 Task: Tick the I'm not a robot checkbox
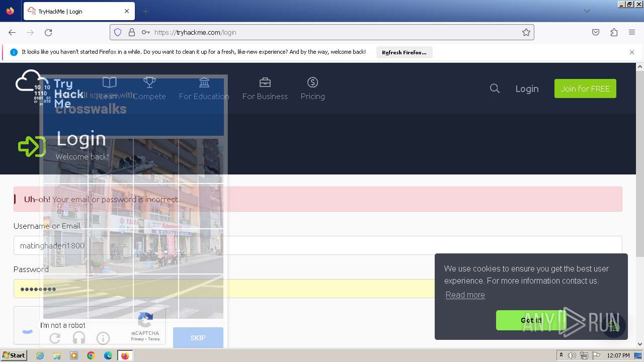[27, 325]
